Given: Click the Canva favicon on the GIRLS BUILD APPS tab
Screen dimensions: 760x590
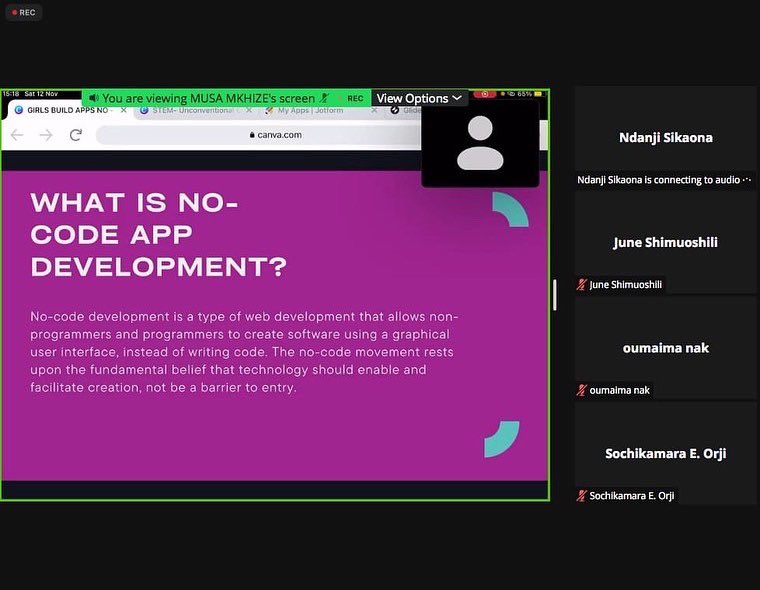Looking at the screenshot, I should click(19, 110).
